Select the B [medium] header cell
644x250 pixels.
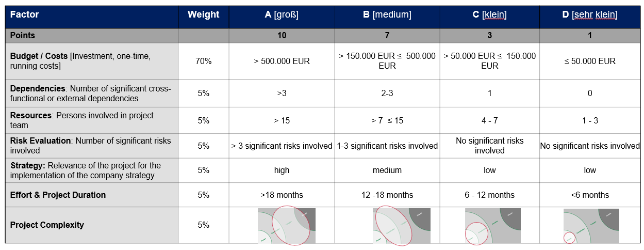(x=387, y=14)
